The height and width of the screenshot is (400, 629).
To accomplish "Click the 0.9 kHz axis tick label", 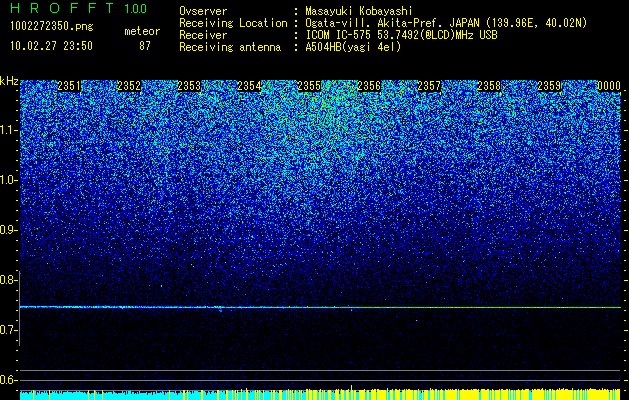I will [7, 230].
